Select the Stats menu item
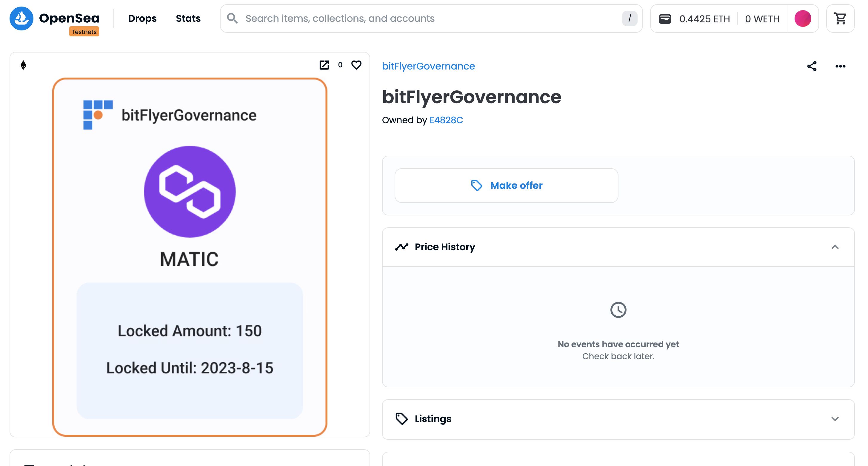The image size is (868, 466). [188, 18]
